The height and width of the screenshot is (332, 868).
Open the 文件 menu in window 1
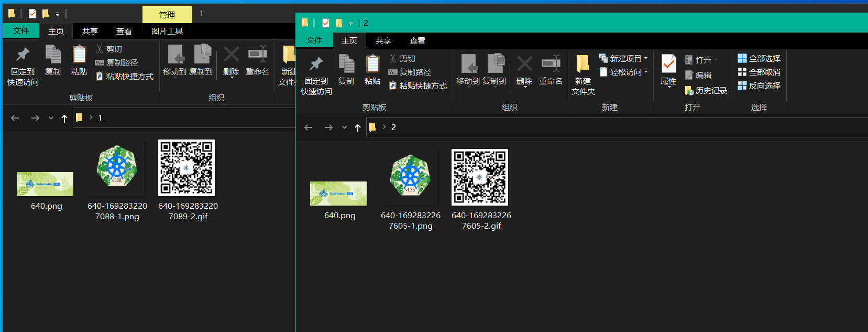click(x=21, y=31)
